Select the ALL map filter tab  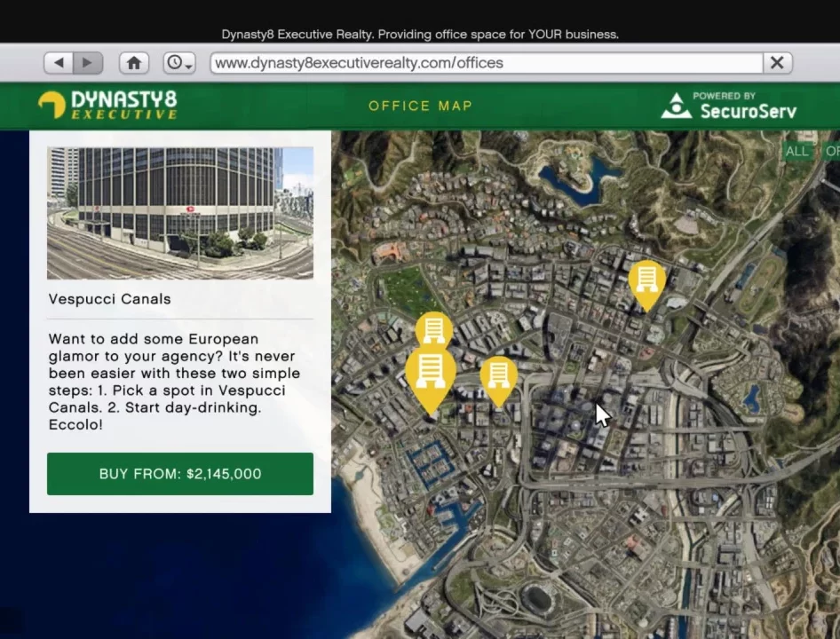796,151
